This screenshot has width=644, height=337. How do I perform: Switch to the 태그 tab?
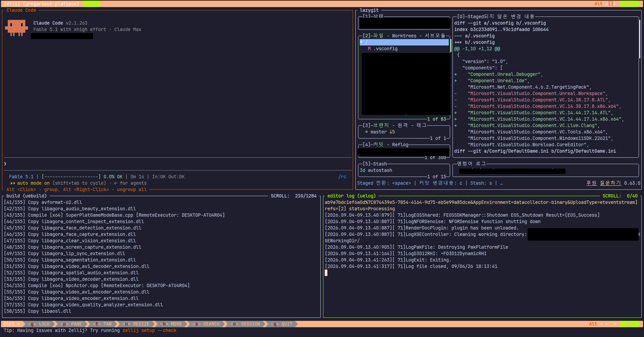click(421, 125)
